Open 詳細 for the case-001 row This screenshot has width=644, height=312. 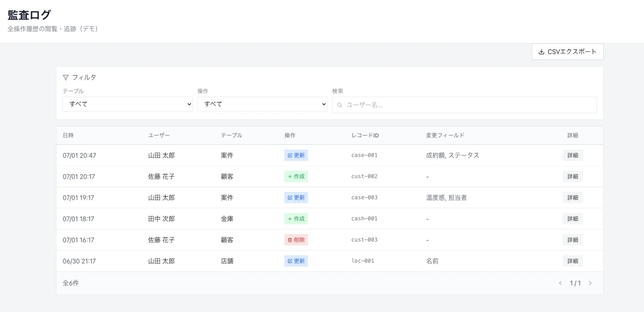(x=573, y=155)
